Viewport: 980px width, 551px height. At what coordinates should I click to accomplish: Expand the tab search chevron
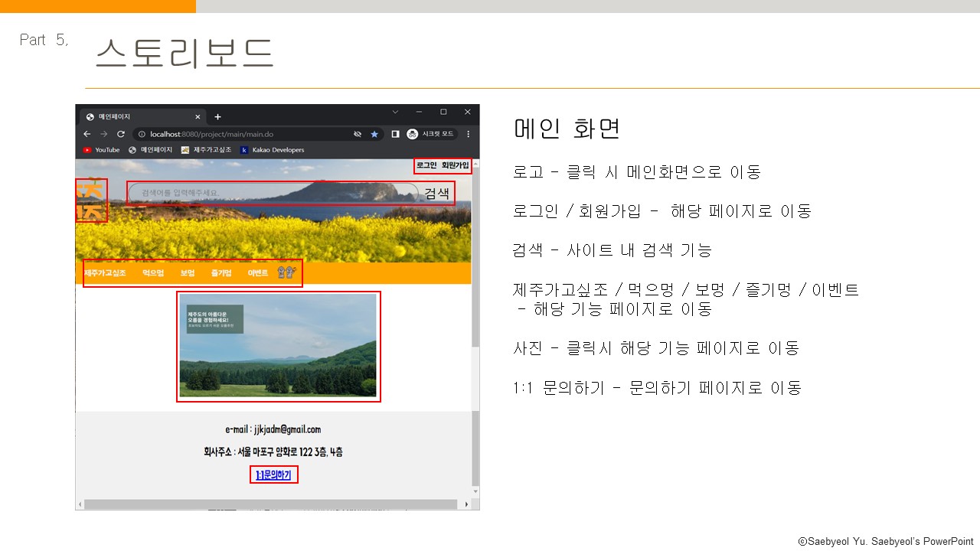click(x=395, y=112)
